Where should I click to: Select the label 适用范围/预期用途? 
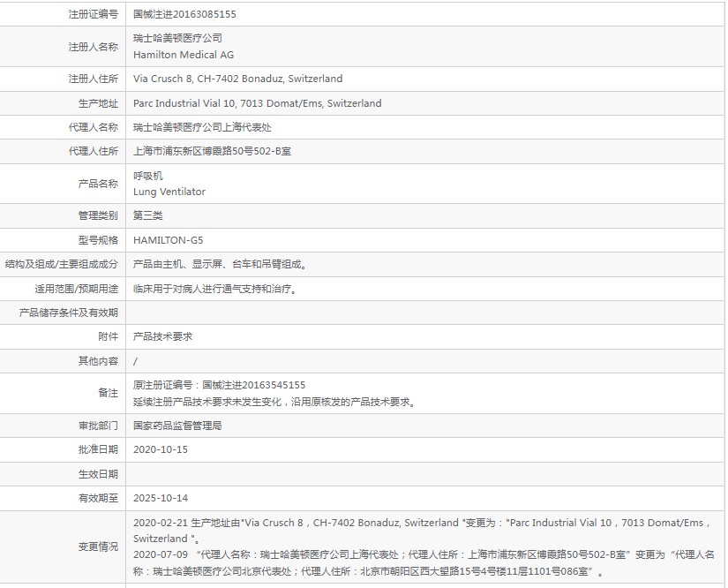pyautogui.click(x=77, y=289)
